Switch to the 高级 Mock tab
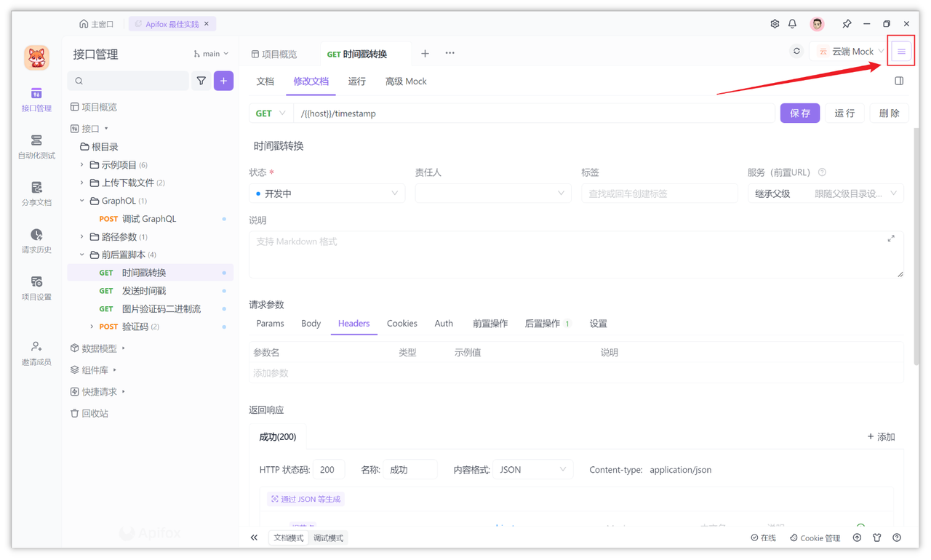 pyautogui.click(x=406, y=81)
